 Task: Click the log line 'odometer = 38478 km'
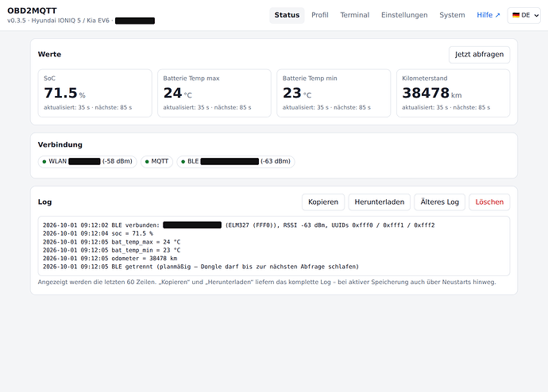tap(110, 259)
